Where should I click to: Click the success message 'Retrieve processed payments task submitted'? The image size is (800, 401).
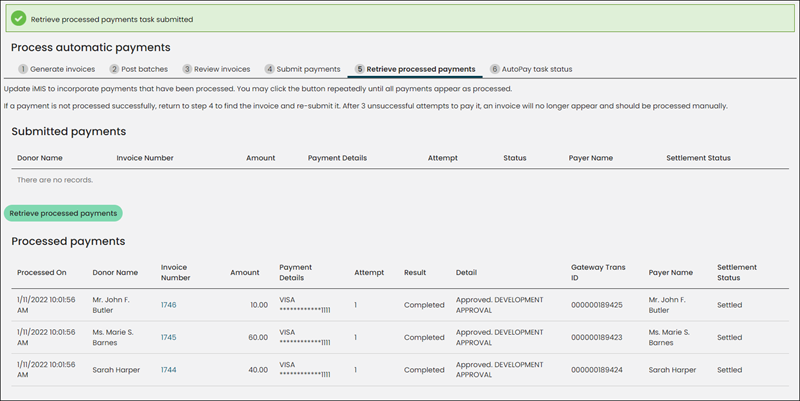112,19
